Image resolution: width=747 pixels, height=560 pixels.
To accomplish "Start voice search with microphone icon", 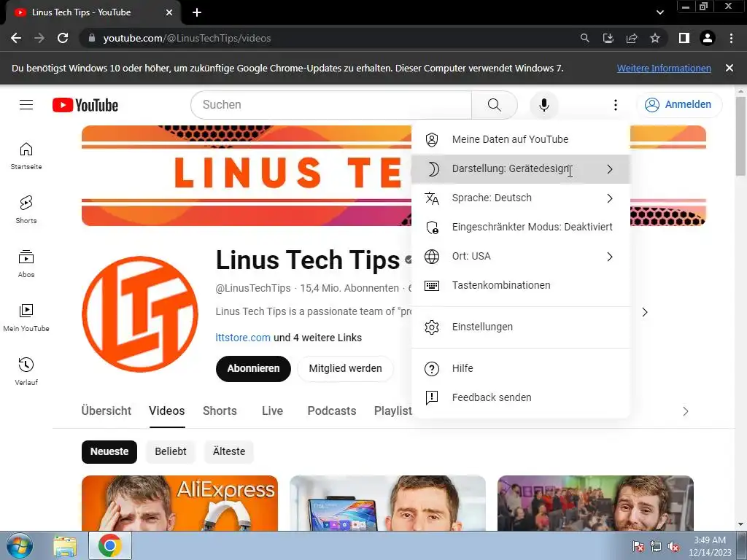I will tap(543, 105).
